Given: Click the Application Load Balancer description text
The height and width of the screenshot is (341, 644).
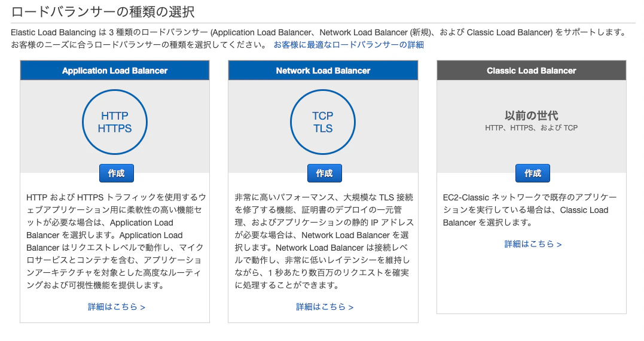Looking at the screenshot, I should [x=116, y=241].
